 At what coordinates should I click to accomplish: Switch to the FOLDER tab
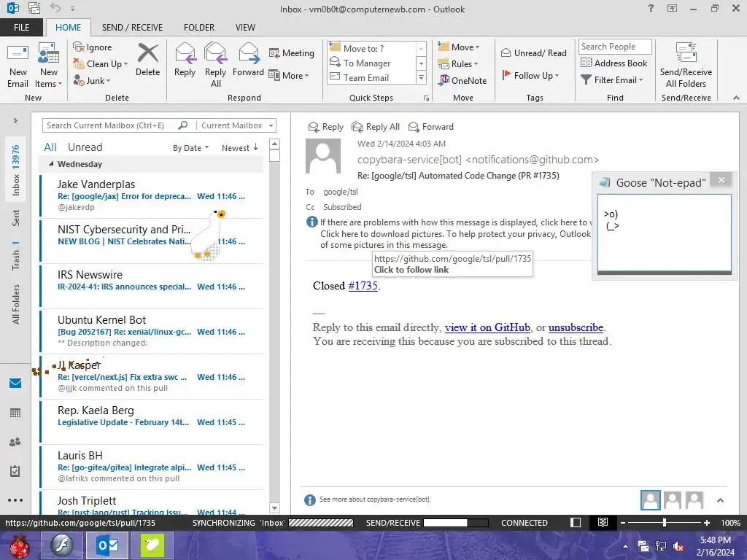pos(198,27)
